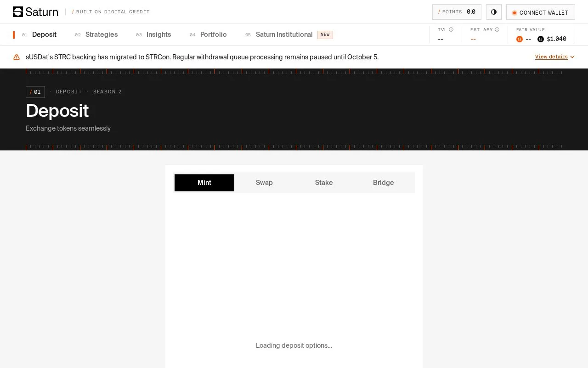Click the Saturn wordmark text
This screenshot has height=368, width=588.
(x=42, y=12)
